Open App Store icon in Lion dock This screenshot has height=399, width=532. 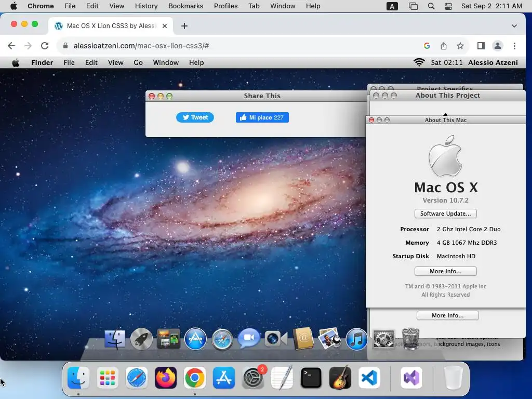coord(195,339)
